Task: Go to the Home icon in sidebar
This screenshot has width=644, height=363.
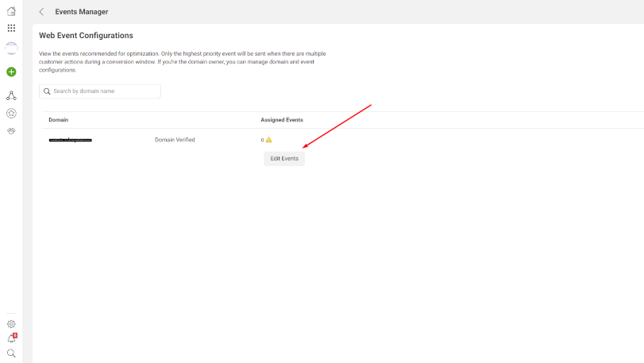Action: click(11, 11)
